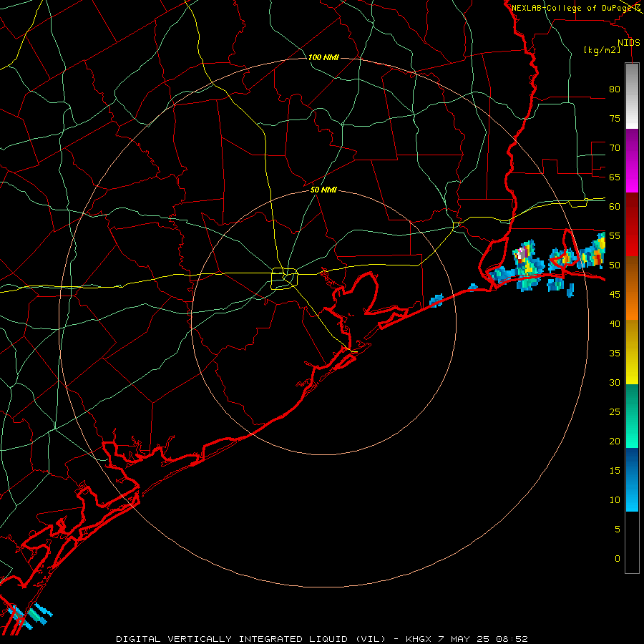This screenshot has width=644, height=644.
Task: Click the striped blue echoes in the bottom-left corner
Action: [29, 615]
